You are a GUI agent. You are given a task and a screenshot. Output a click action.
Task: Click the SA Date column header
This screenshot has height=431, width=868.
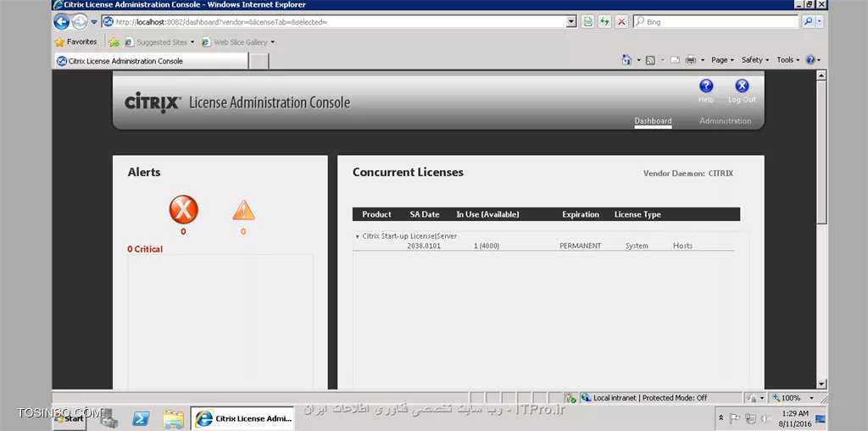425,214
